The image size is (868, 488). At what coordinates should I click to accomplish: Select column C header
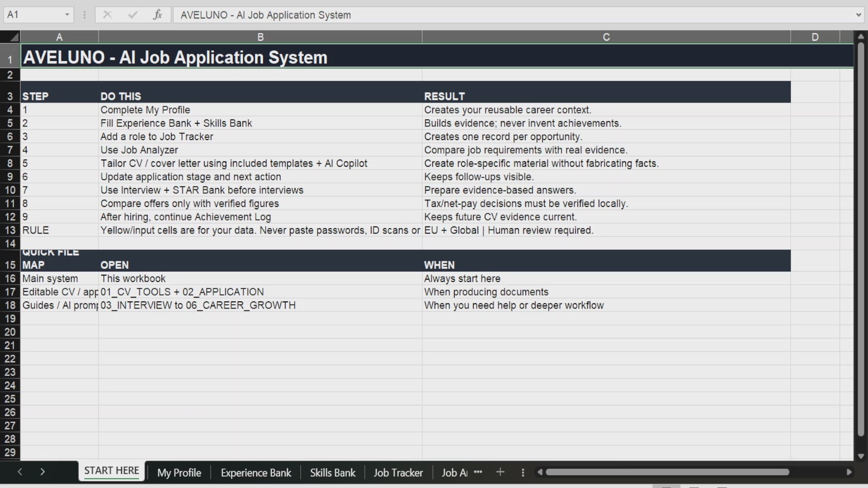606,37
